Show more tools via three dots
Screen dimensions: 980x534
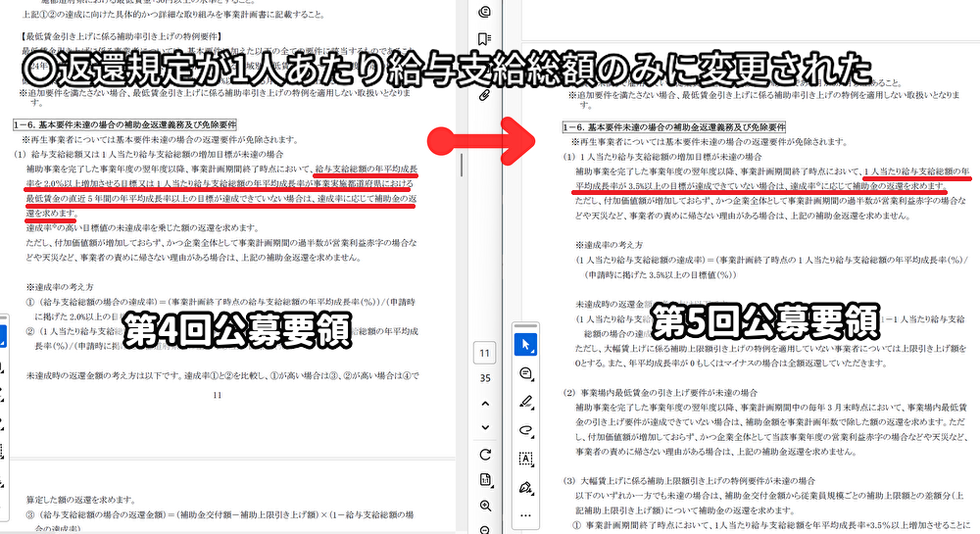click(525, 514)
